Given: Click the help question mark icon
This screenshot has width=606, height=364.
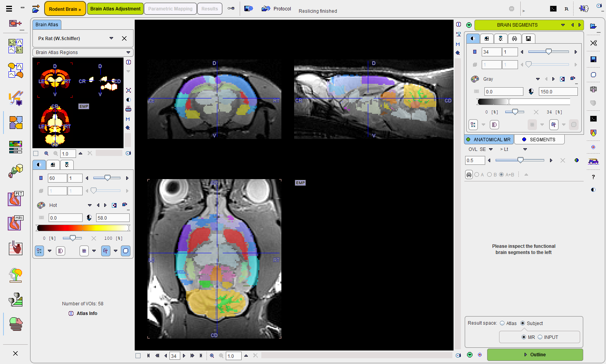Looking at the screenshot, I should pyautogui.click(x=593, y=177).
